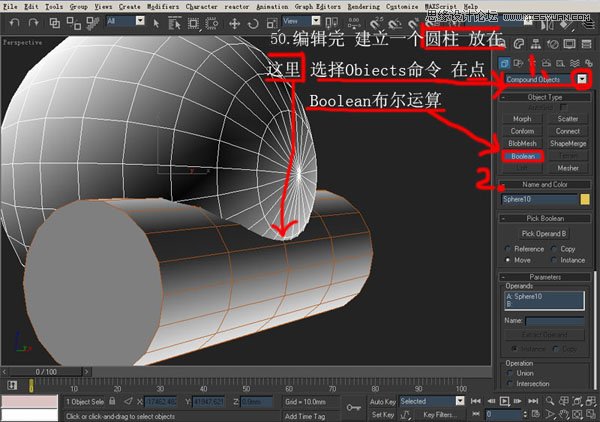Toggle the Auto Key button
600x422 pixels.
(382, 401)
